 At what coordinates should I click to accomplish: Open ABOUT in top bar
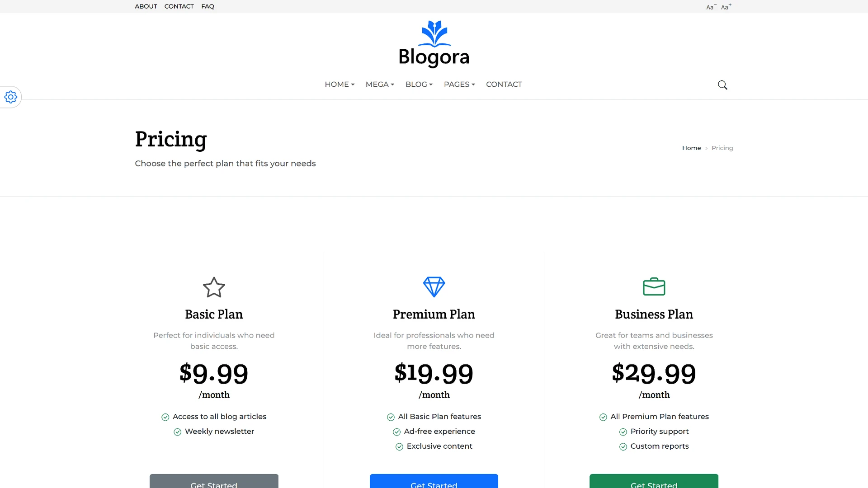[146, 6]
